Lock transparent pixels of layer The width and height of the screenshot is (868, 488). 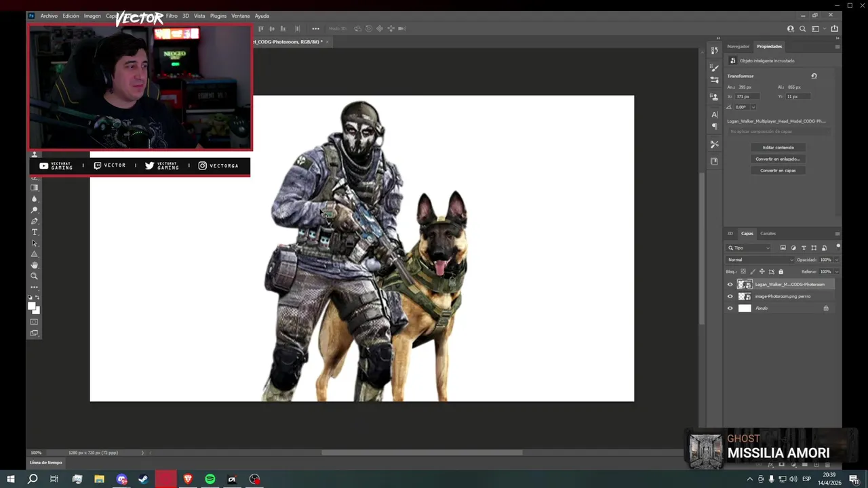tap(743, 272)
